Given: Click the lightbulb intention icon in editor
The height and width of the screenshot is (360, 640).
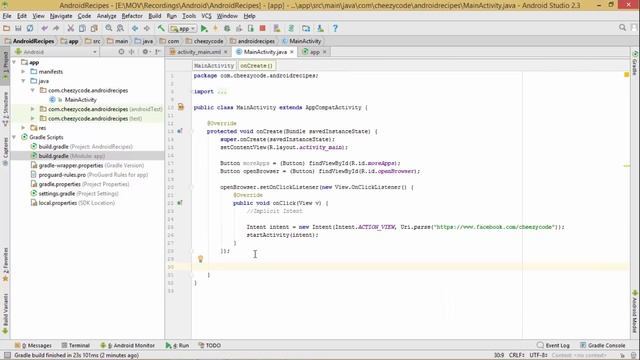Looking at the screenshot, I should click(x=200, y=259).
